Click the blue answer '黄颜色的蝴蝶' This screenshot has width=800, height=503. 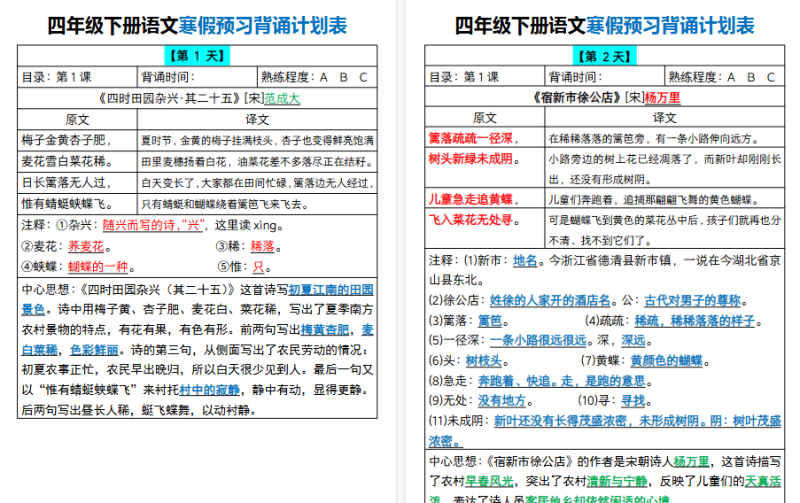(666, 361)
